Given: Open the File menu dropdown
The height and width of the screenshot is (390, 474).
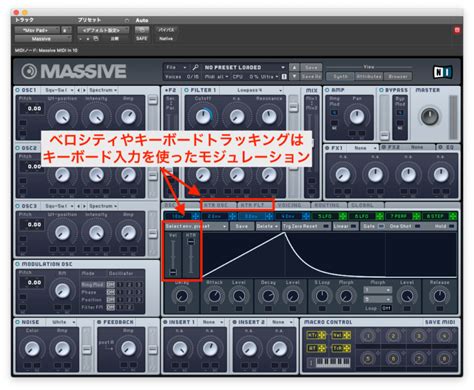Looking at the screenshot, I should 176,67.
